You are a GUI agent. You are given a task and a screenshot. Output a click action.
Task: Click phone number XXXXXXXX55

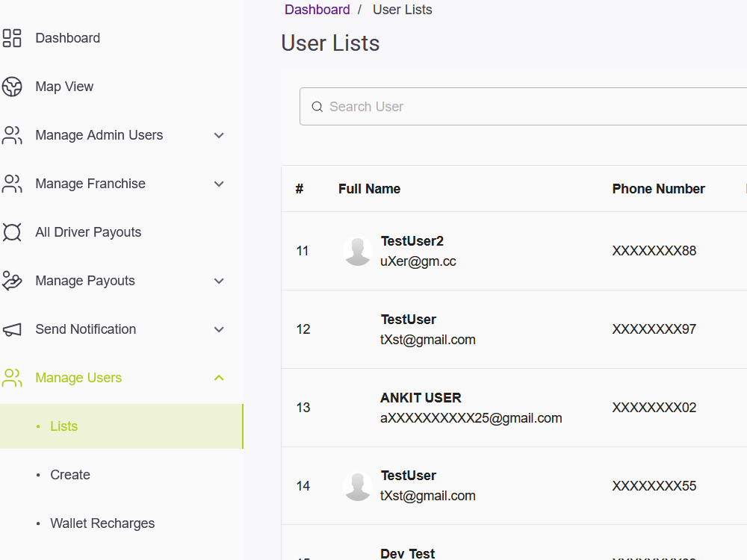pyautogui.click(x=654, y=486)
